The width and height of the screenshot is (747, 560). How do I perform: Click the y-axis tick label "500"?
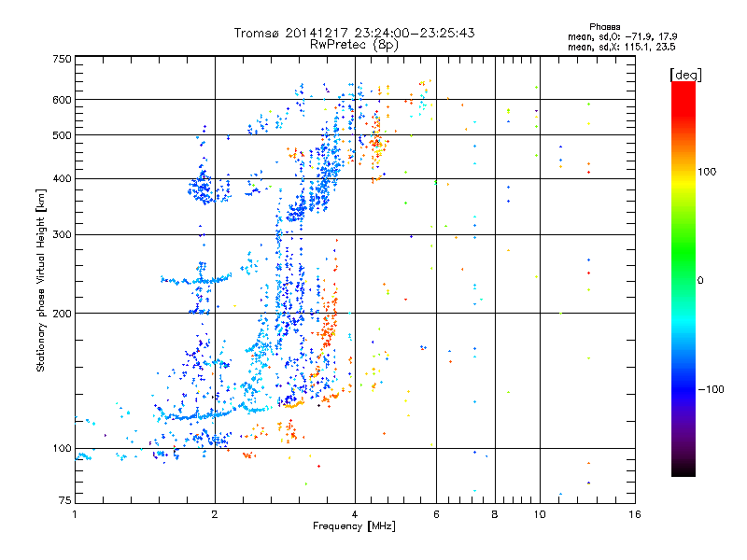tap(63, 135)
